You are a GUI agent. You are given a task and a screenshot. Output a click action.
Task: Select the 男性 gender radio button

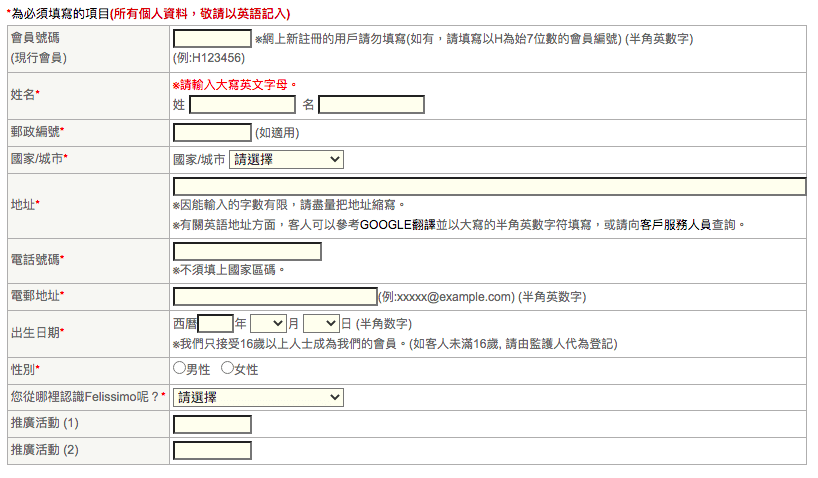(179, 368)
